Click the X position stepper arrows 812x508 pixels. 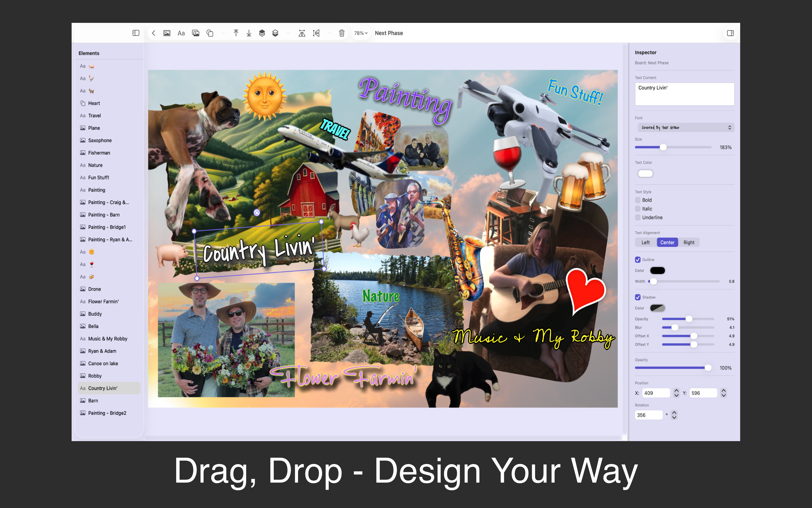coord(676,393)
